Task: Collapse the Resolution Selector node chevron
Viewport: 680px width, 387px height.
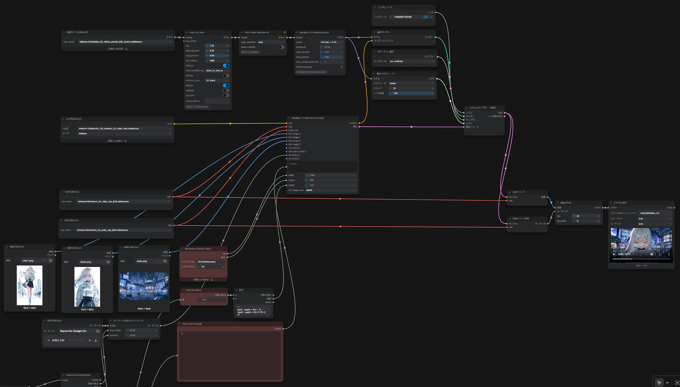Action: (x=183, y=249)
